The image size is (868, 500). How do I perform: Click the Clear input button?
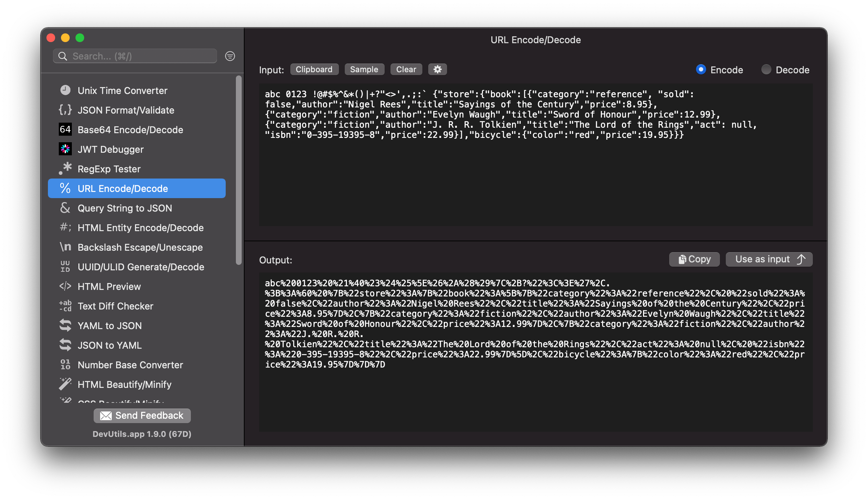405,69
